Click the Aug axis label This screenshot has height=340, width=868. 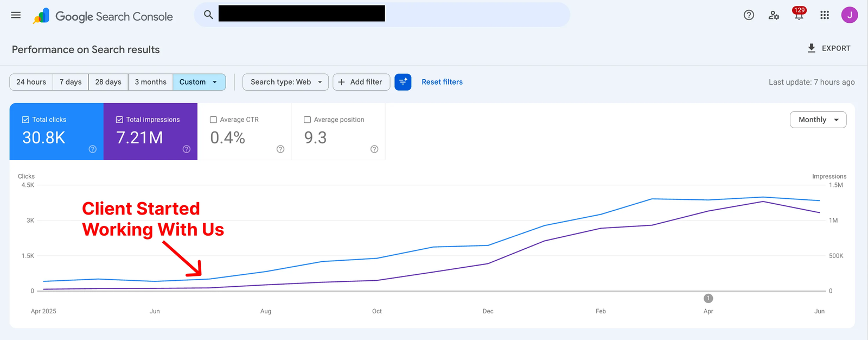click(266, 311)
